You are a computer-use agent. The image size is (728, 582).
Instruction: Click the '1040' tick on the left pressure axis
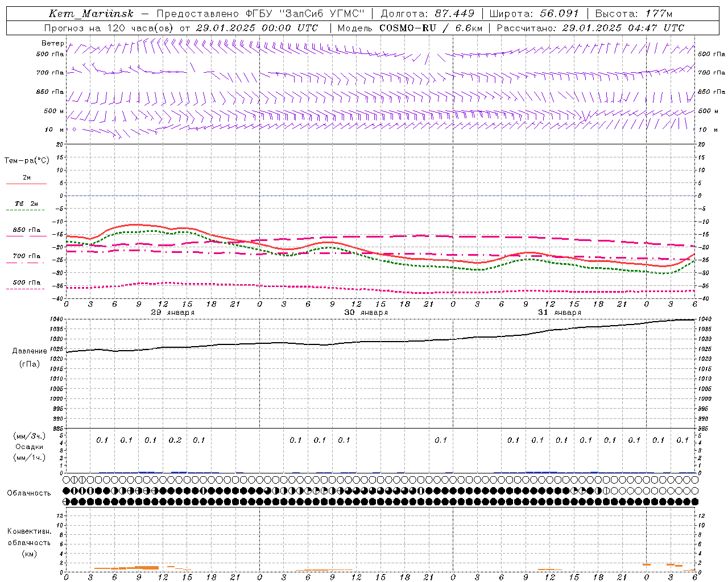coord(57,319)
